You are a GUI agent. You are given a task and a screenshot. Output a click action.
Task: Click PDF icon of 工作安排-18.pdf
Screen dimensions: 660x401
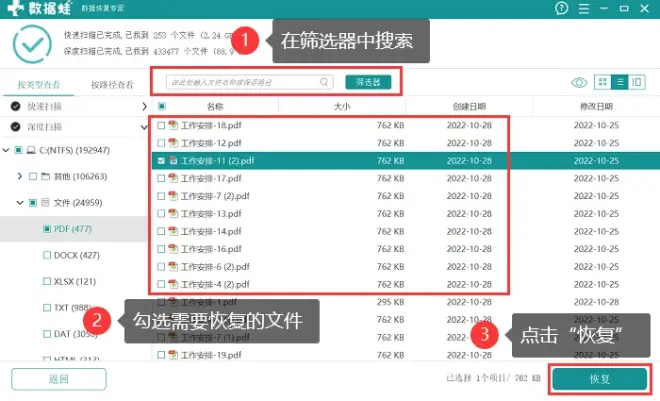point(173,125)
